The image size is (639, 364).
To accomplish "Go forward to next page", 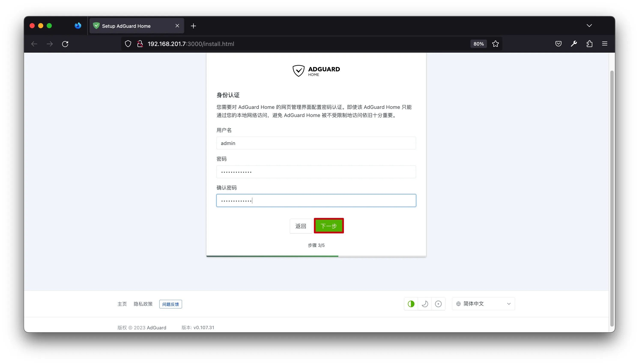I will pos(50,44).
